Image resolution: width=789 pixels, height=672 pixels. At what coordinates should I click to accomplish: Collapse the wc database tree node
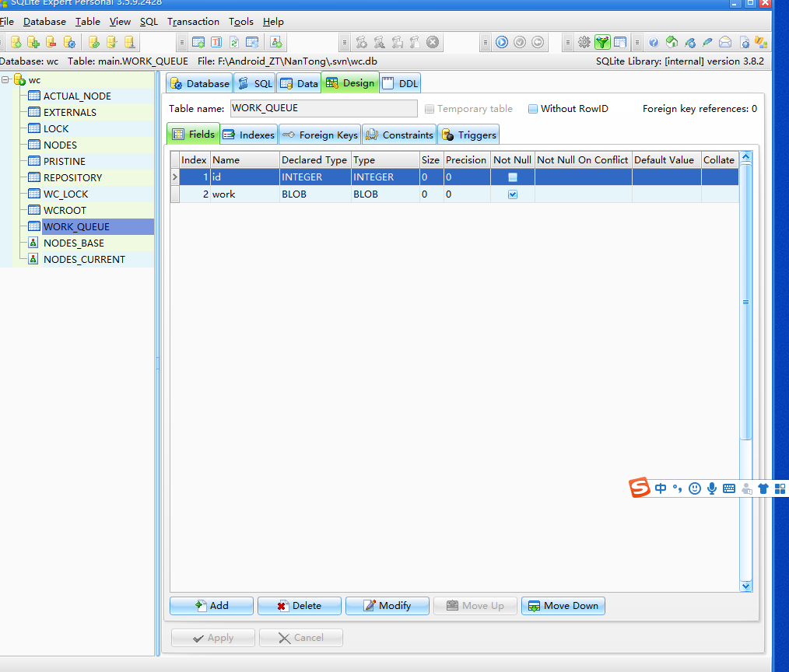[6, 79]
